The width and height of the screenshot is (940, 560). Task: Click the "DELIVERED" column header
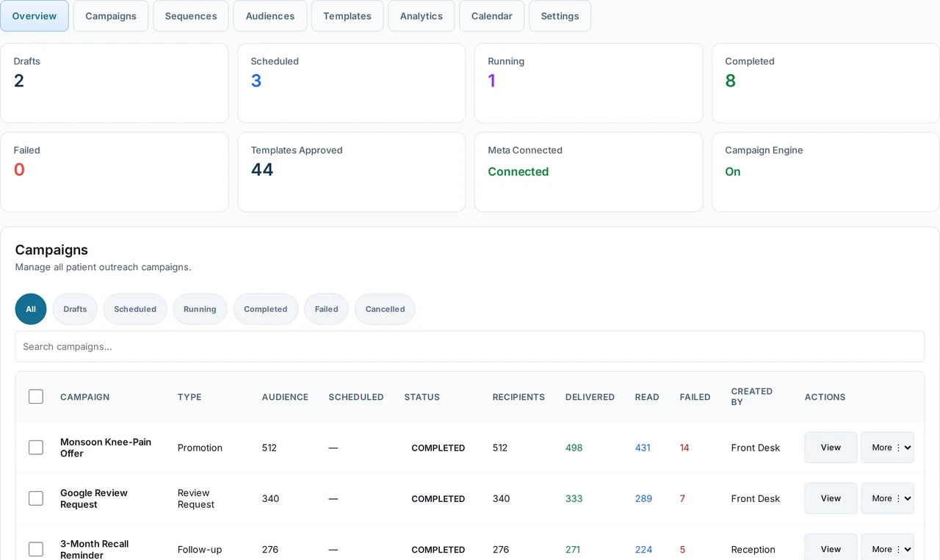coord(590,397)
